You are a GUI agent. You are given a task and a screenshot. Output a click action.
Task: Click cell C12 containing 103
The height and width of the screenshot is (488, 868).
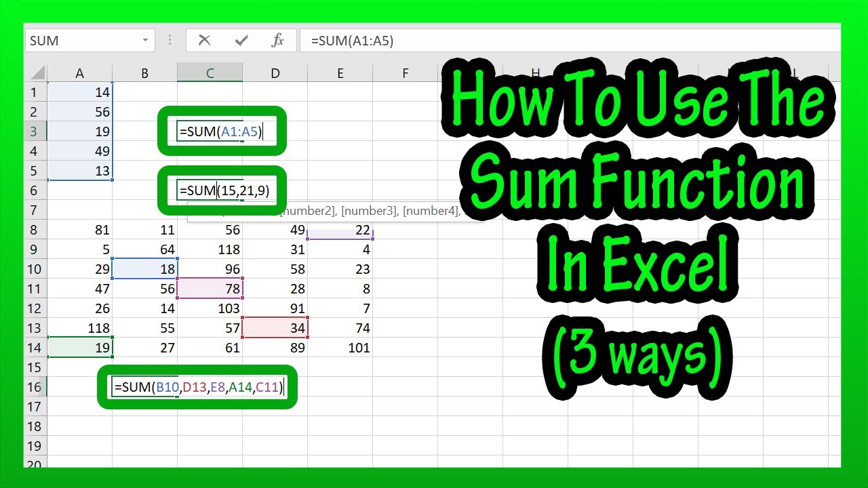point(210,308)
